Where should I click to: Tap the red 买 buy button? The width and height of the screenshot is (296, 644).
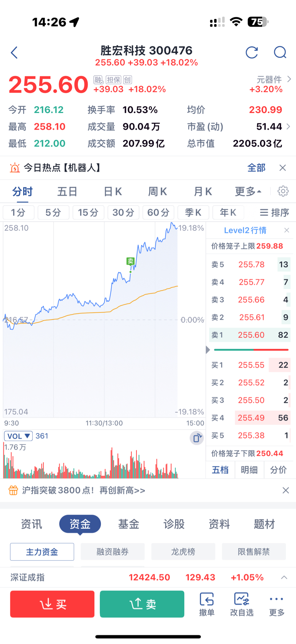click(x=52, y=604)
